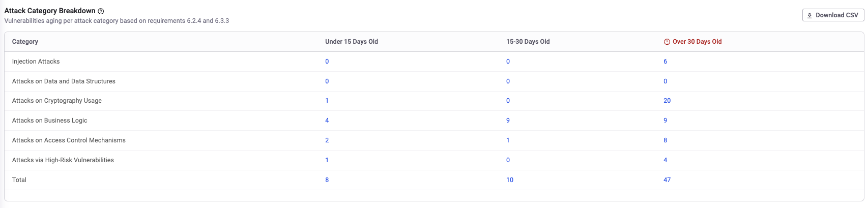Click the warning clock icon by Over 30 Days
Image resolution: width=868 pixels, height=208 pixels.
tap(667, 42)
